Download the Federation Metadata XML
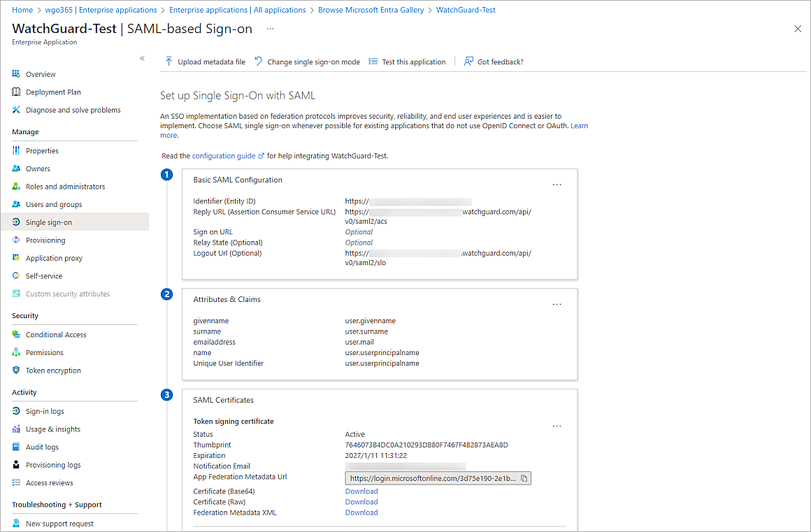Viewport: 811px width, 532px height. pos(361,512)
